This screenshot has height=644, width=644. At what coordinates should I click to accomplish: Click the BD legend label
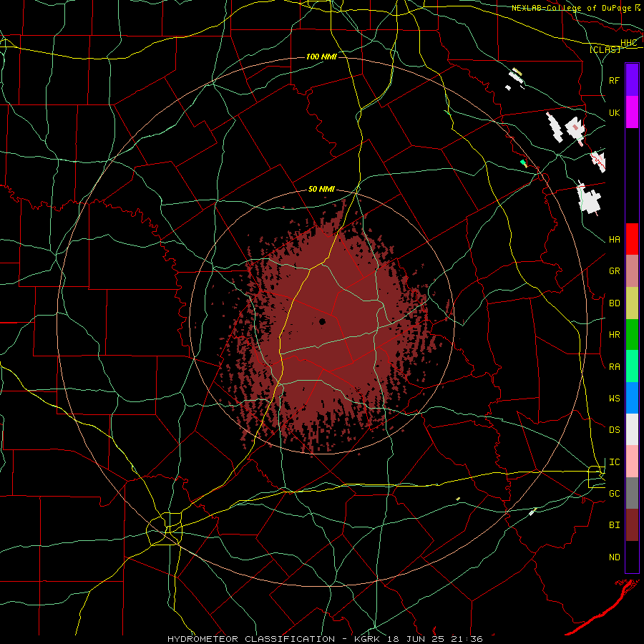point(614,303)
